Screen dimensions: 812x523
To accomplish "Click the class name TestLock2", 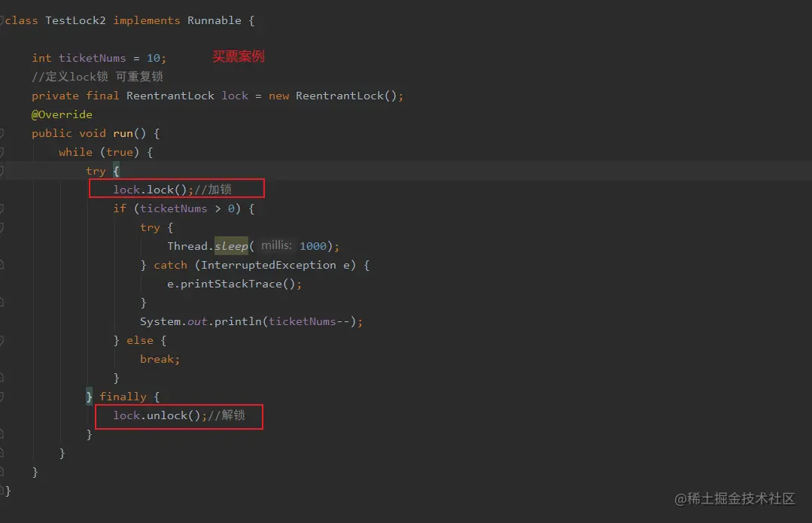I will click(75, 21).
